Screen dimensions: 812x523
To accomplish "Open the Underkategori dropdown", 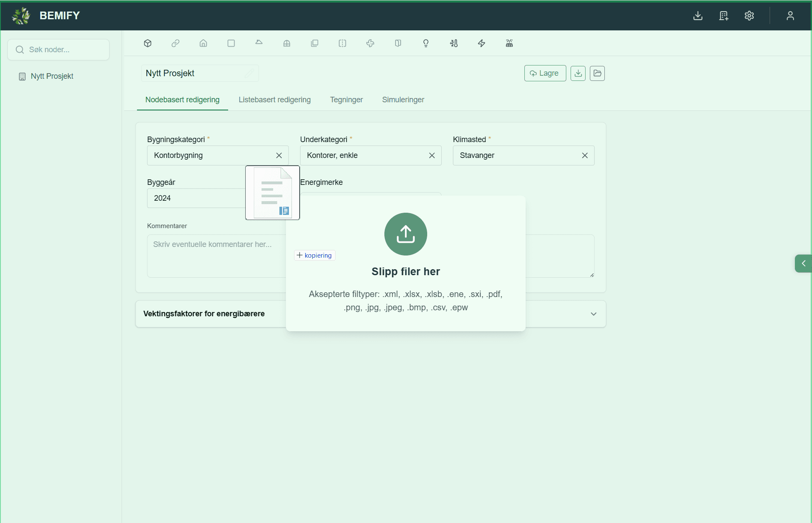I will tap(364, 155).
